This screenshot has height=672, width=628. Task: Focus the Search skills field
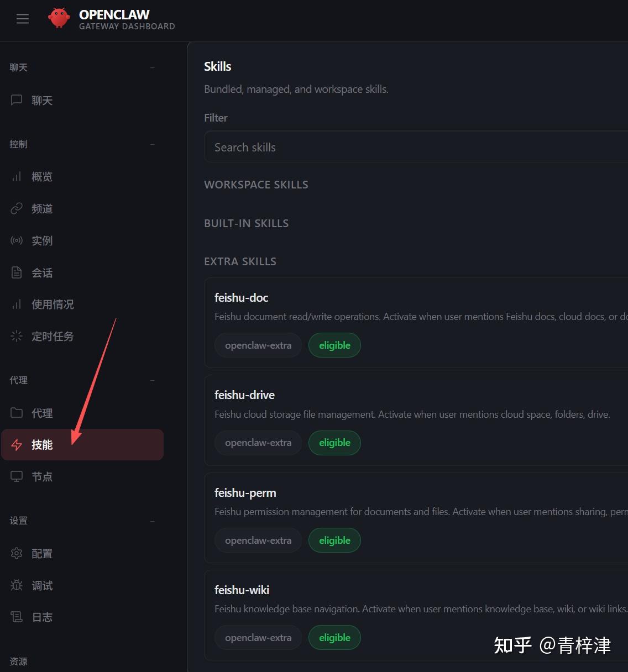(416, 147)
